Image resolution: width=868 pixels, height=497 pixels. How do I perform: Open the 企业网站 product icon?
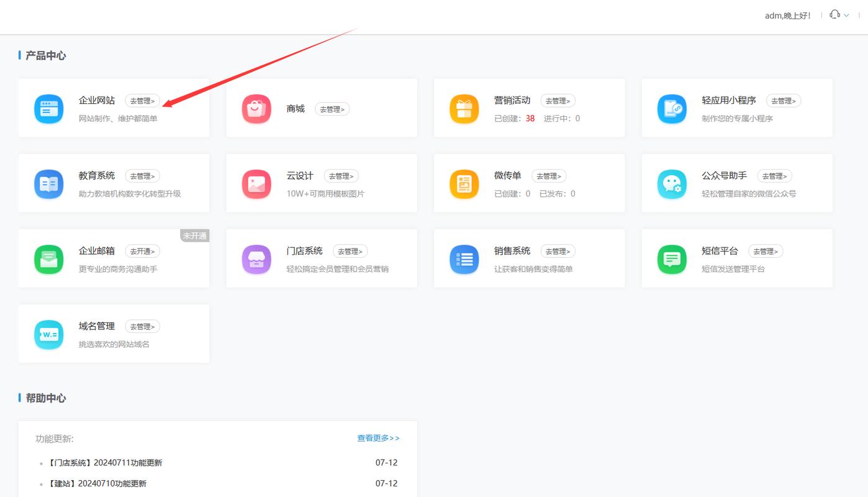(48, 109)
